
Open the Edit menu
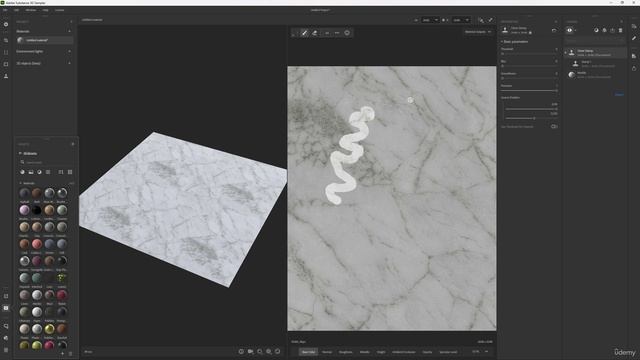pos(16,10)
